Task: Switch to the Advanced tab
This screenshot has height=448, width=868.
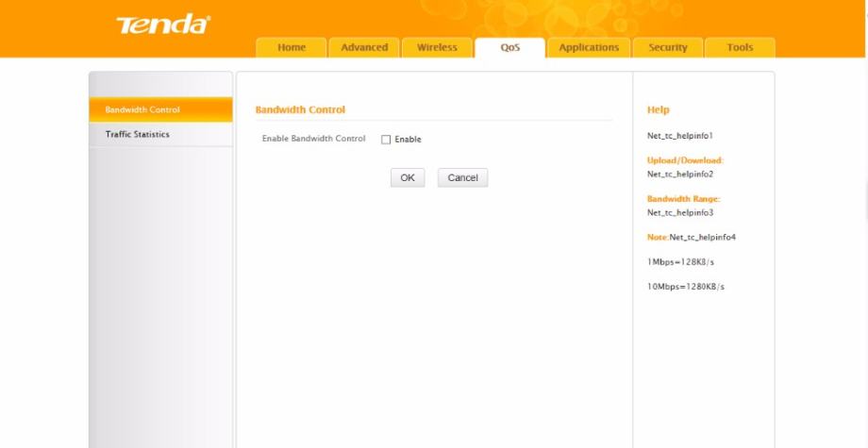Action: pos(364,48)
